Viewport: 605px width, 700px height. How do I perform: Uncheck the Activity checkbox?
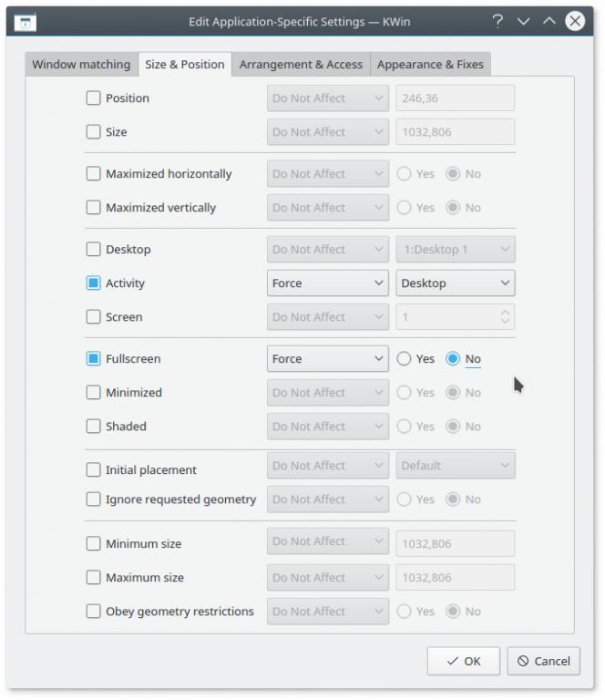click(x=93, y=283)
